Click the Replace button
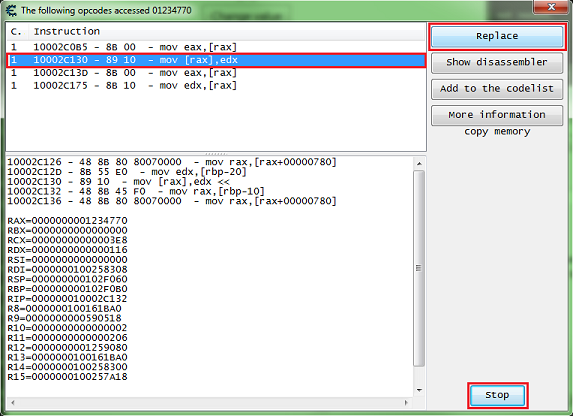The height and width of the screenshot is (416, 573). click(497, 36)
